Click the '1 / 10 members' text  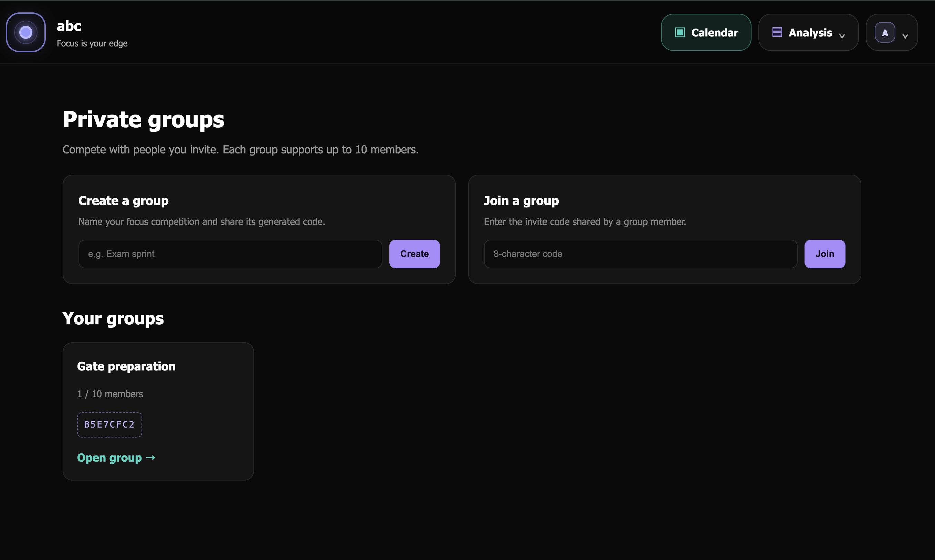click(x=110, y=394)
